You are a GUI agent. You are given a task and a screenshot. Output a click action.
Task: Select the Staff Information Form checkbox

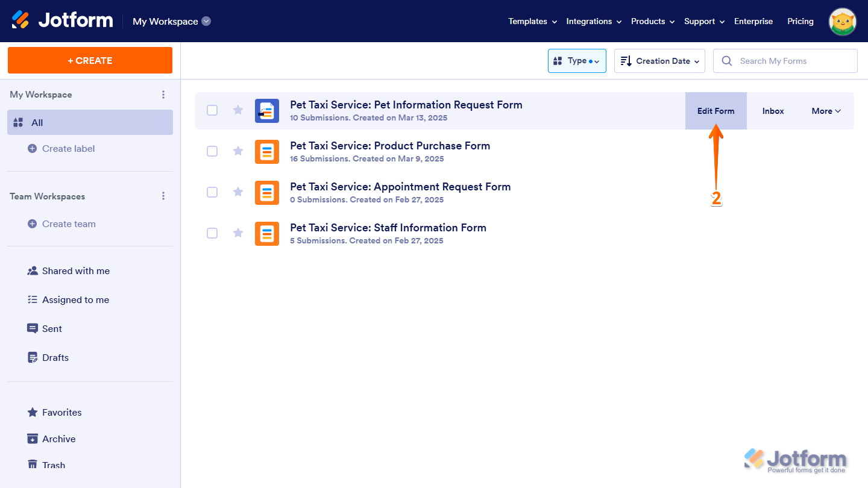(212, 233)
